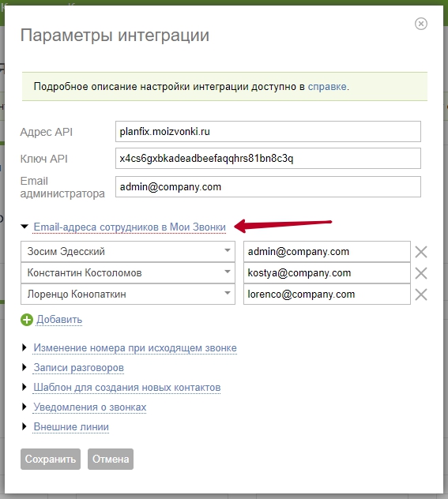Click the green plus add icon

pyautogui.click(x=27, y=320)
